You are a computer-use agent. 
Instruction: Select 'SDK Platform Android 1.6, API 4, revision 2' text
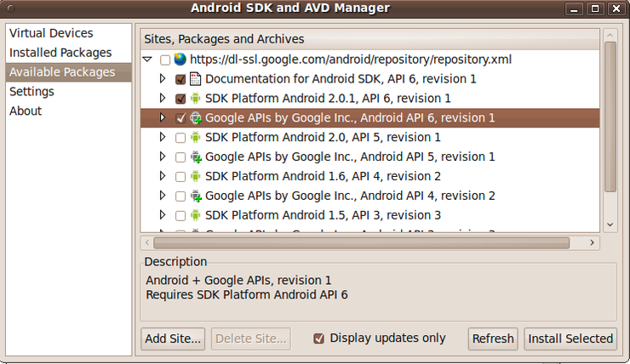[x=323, y=176]
